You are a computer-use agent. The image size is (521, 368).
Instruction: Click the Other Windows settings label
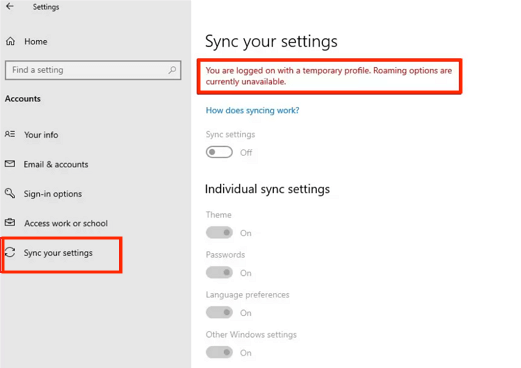251,335
